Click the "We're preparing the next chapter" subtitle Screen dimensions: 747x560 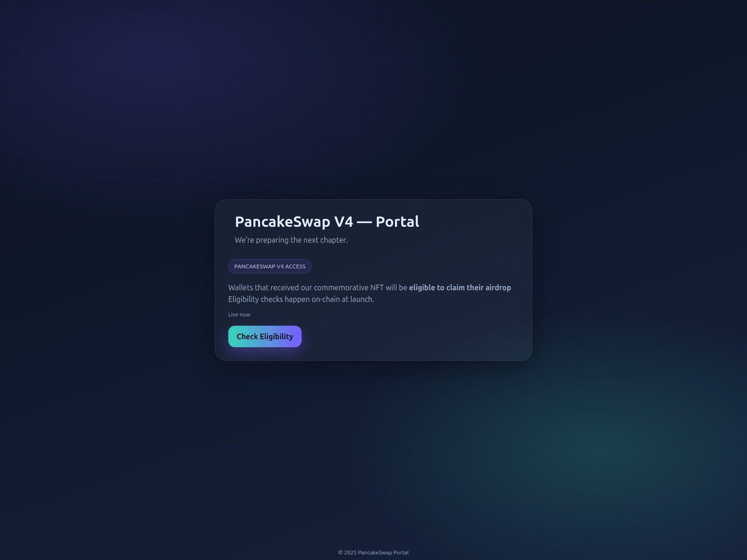pyautogui.click(x=291, y=240)
